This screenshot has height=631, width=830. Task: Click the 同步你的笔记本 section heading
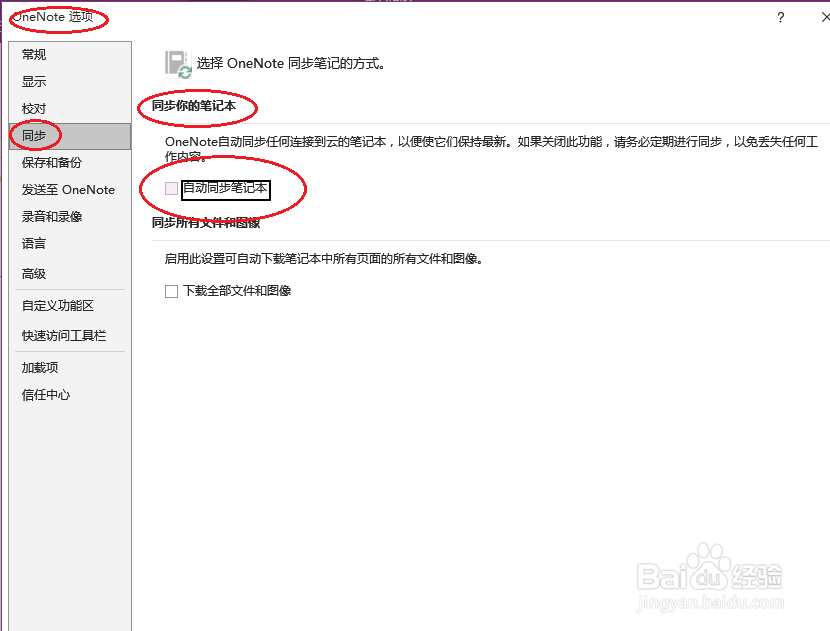tap(194, 106)
